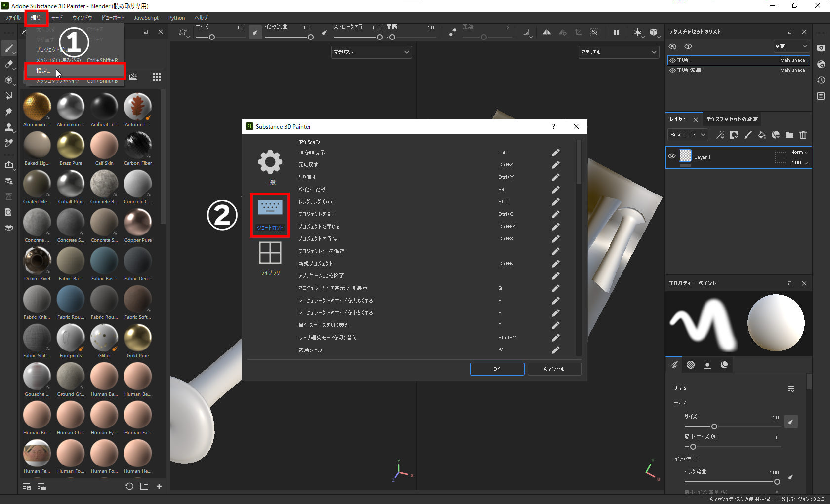This screenshot has width=830, height=504.
Task: Click the grid view icon in assets panel
Action: click(x=157, y=77)
